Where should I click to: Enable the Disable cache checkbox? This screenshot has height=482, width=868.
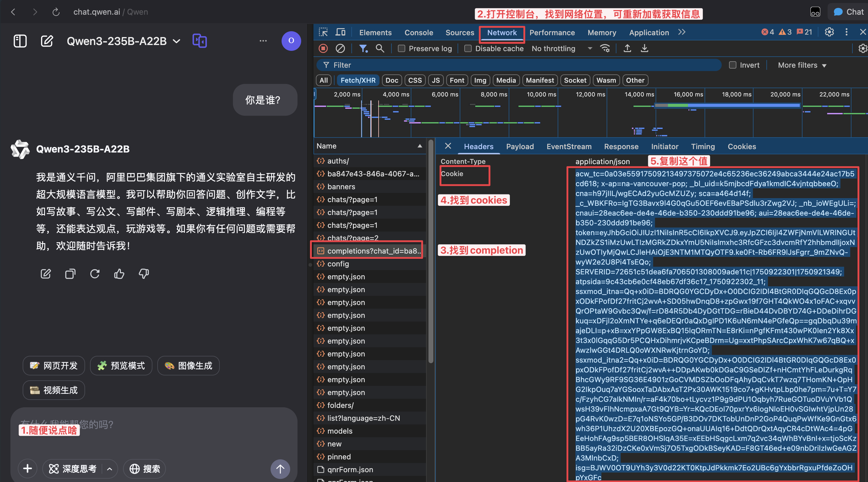pyautogui.click(x=468, y=49)
